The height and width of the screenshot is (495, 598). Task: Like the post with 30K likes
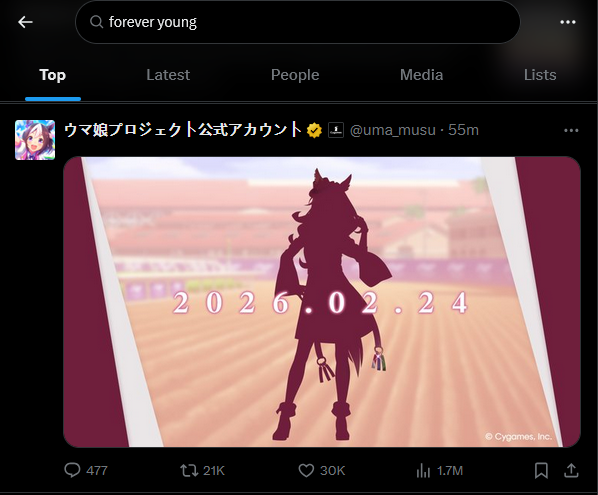pyautogui.click(x=322, y=470)
